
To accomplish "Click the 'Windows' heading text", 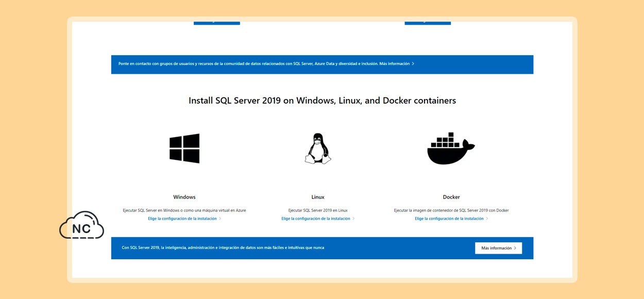I will (x=184, y=197).
